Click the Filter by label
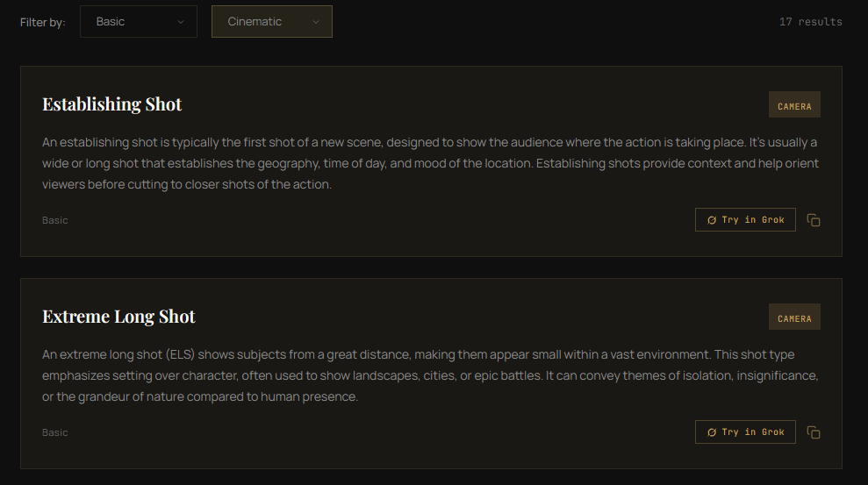 43,22
